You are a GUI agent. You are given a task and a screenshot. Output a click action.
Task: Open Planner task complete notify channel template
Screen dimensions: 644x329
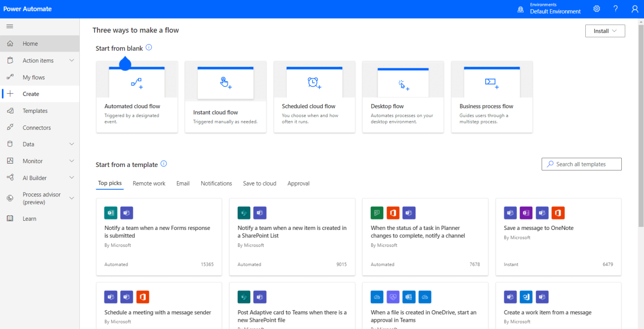[425, 237]
